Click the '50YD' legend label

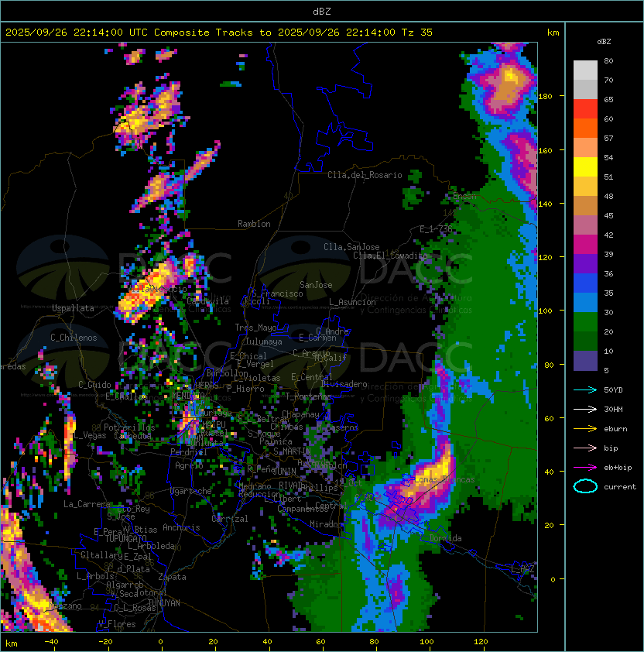(x=613, y=390)
